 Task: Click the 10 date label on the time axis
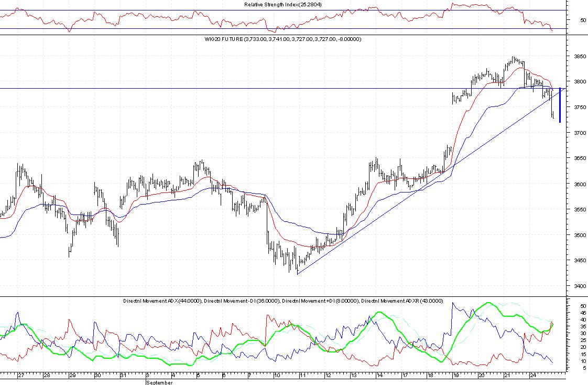click(277, 375)
